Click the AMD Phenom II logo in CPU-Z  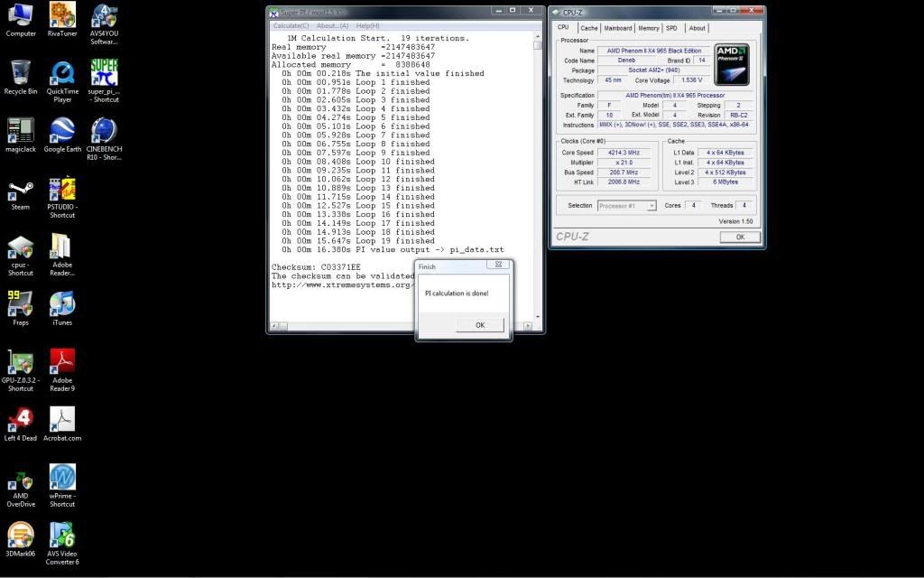732,64
